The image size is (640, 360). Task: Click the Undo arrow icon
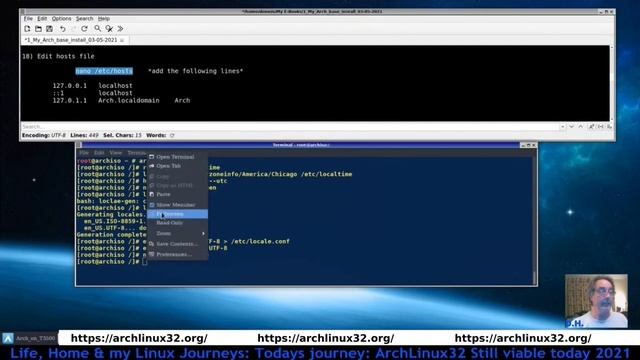pos(62,29)
